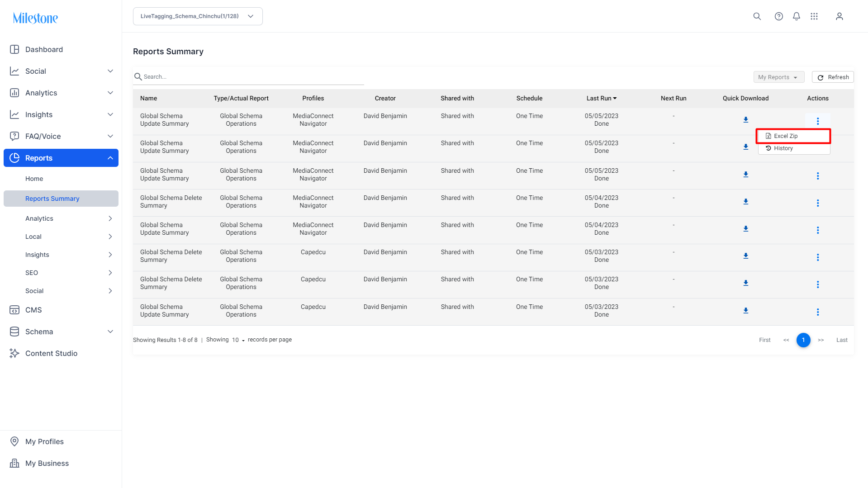Choose History from the actions menu

pyautogui.click(x=794, y=148)
